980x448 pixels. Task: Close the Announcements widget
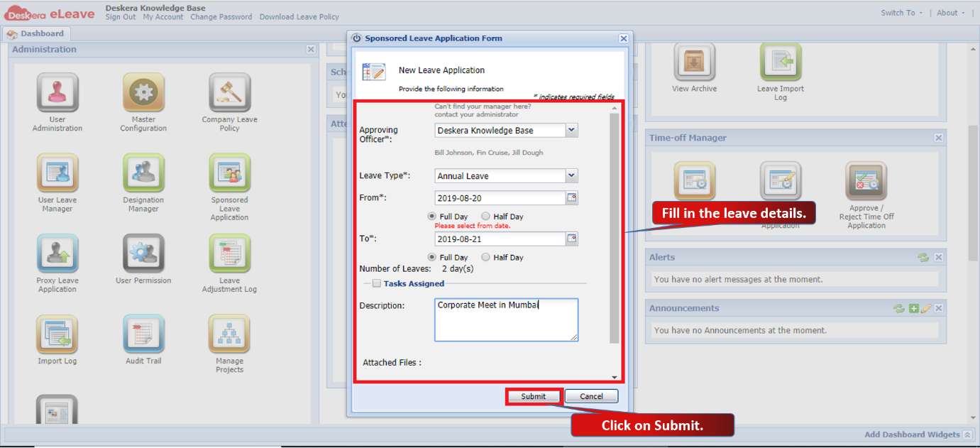939,309
